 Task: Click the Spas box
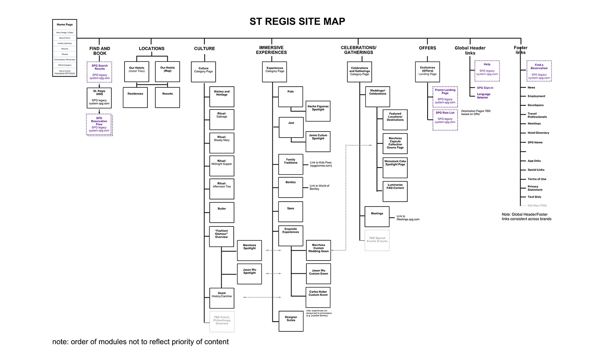point(291,212)
